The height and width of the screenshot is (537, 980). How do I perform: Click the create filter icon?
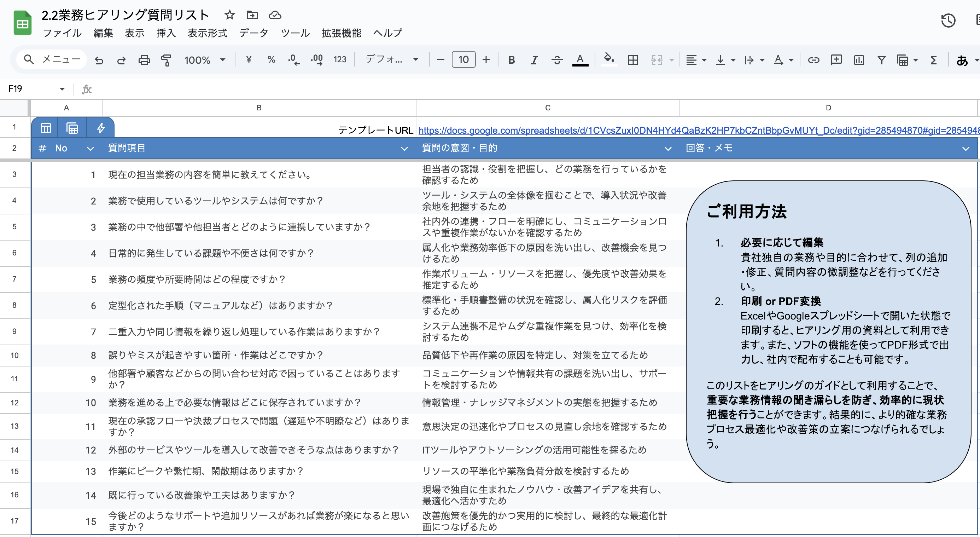[881, 60]
